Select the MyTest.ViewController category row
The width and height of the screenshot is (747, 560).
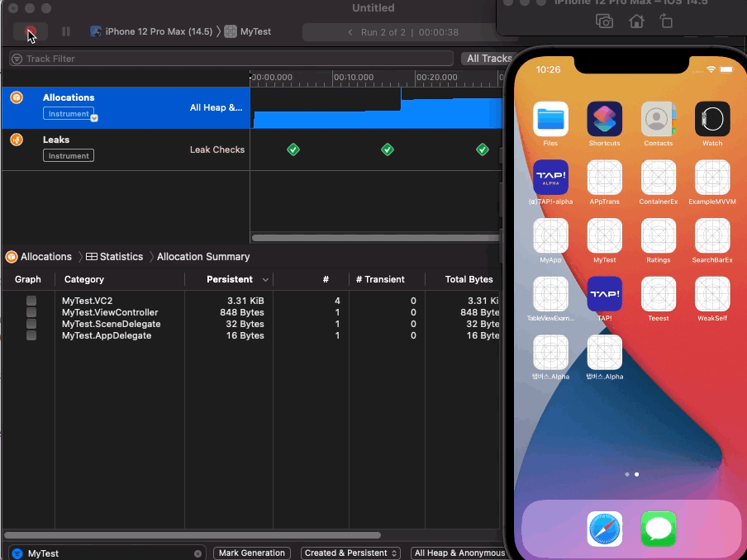(x=110, y=312)
